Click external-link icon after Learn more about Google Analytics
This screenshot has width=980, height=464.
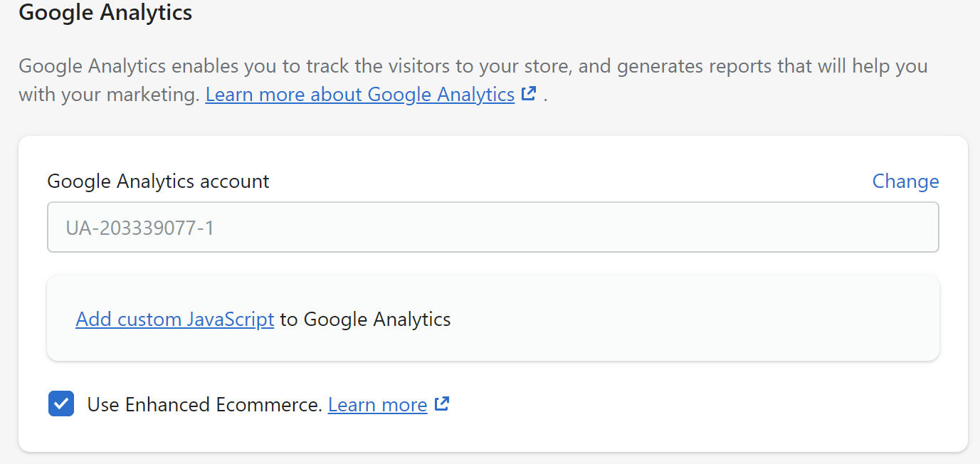point(528,94)
